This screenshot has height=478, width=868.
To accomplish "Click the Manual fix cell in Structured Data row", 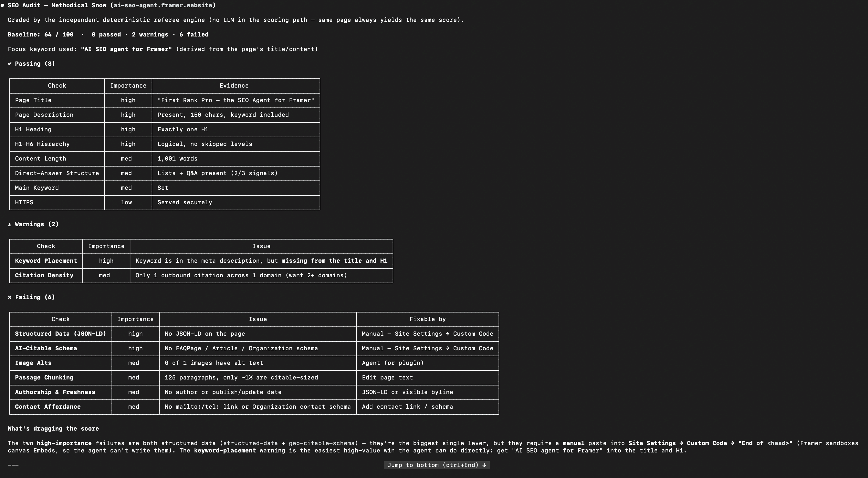I will pyautogui.click(x=427, y=334).
